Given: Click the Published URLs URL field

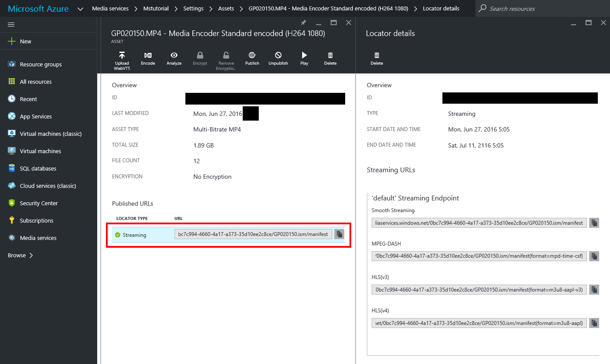Looking at the screenshot, I should [254, 234].
